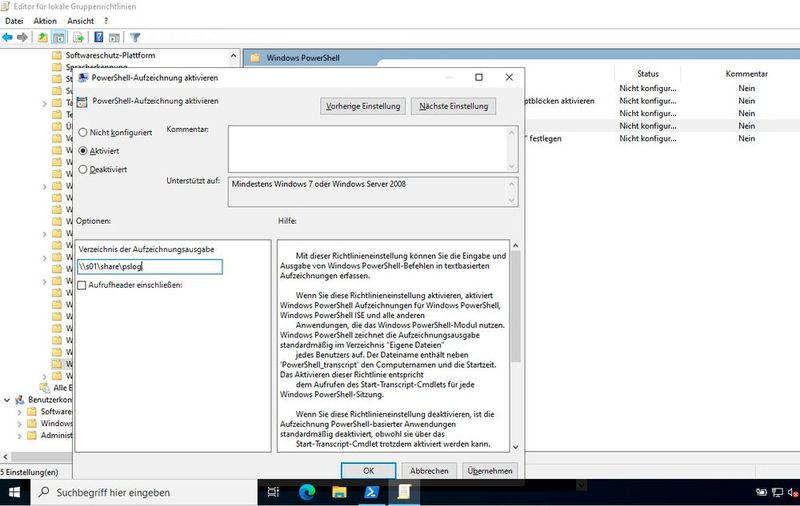Open Task View on the taskbar
Screen dimensions: 800x506
click(x=273, y=492)
